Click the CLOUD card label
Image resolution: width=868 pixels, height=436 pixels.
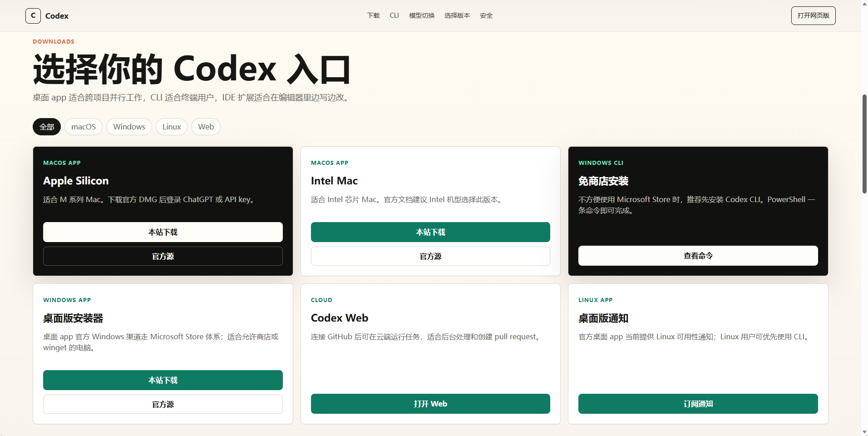[x=321, y=300]
